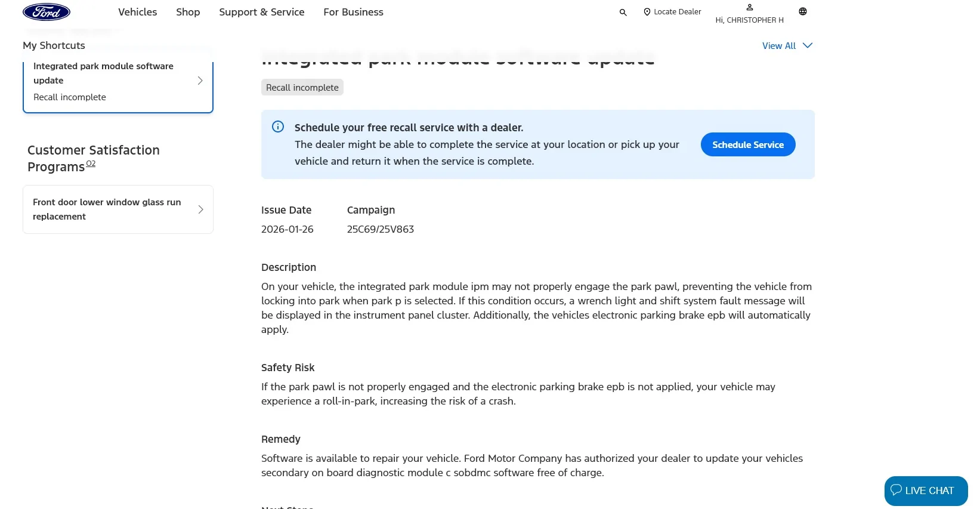
Task: Select the Safety Risk heading
Action: [287, 368]
